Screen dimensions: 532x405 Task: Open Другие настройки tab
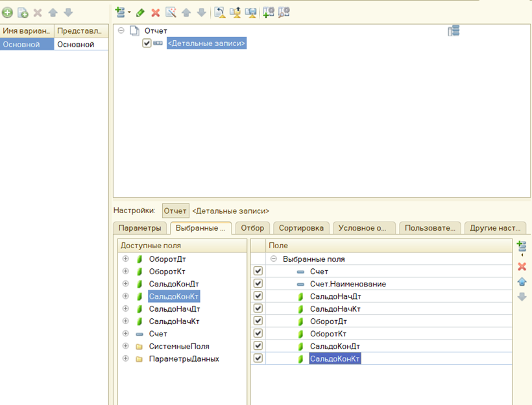point(495,228)
